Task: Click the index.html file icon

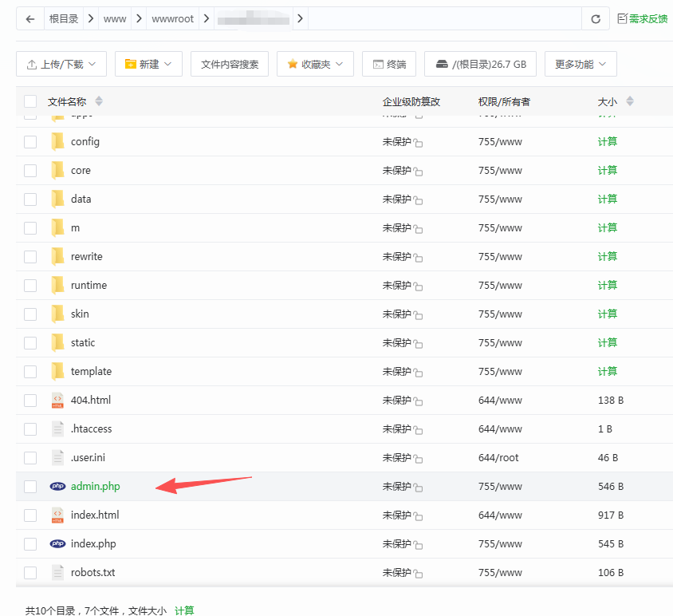Action: [57, 515]
